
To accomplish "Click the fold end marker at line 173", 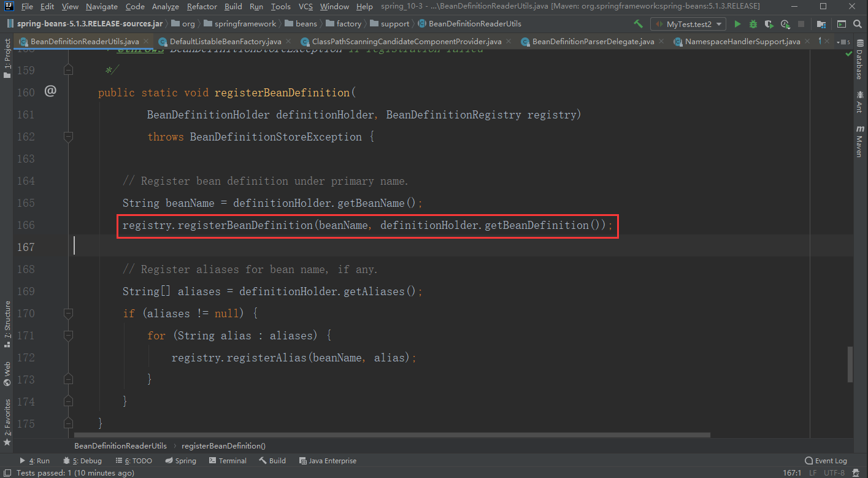I will tap(68, 379).
